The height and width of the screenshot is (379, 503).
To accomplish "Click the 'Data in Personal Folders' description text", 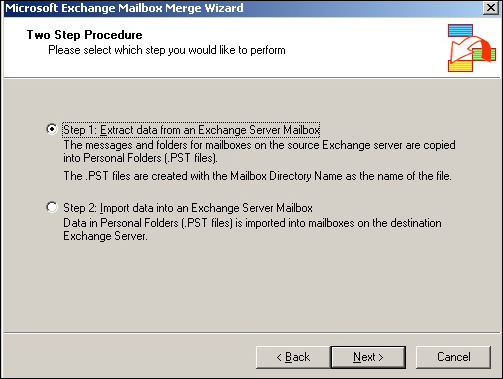I will (252, 229).
